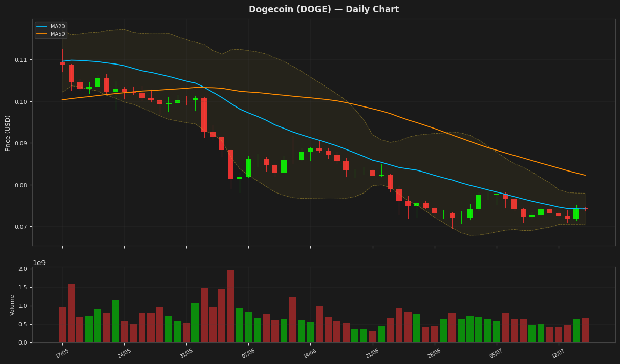Click the first red candlestick at 17/05
This screenshot has width=620, height=364.
pos(62,63)
